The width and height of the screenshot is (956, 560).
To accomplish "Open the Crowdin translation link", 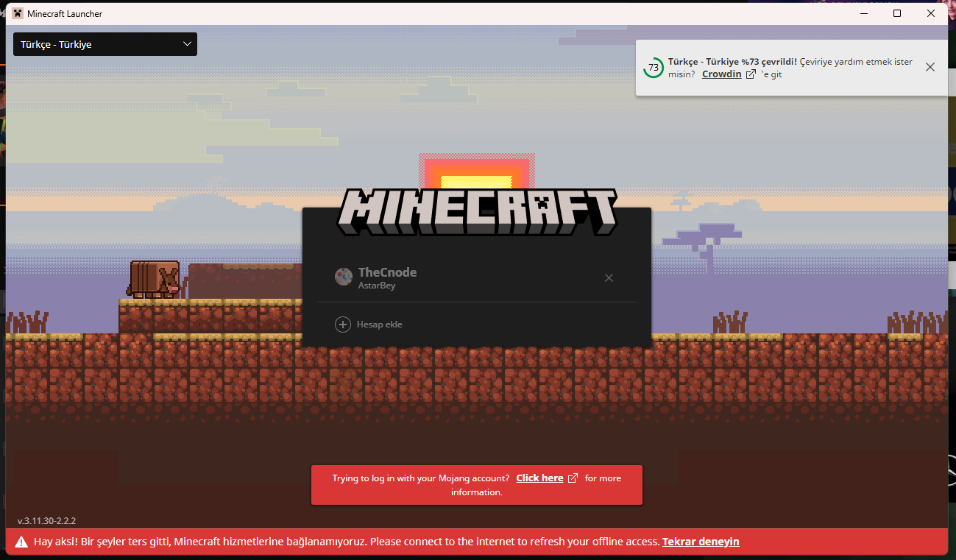I will (721, 74).
